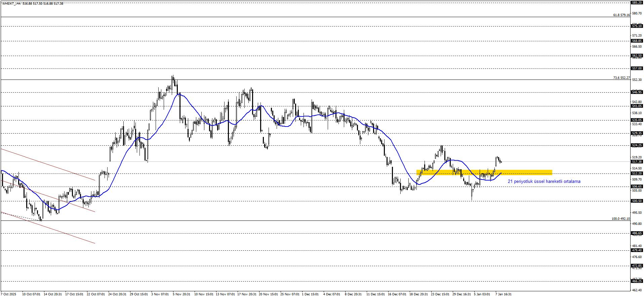The height and width of the screenshot is (298, 644).
Task: Click the current price tag 517.38
Action: coord(637,162)
